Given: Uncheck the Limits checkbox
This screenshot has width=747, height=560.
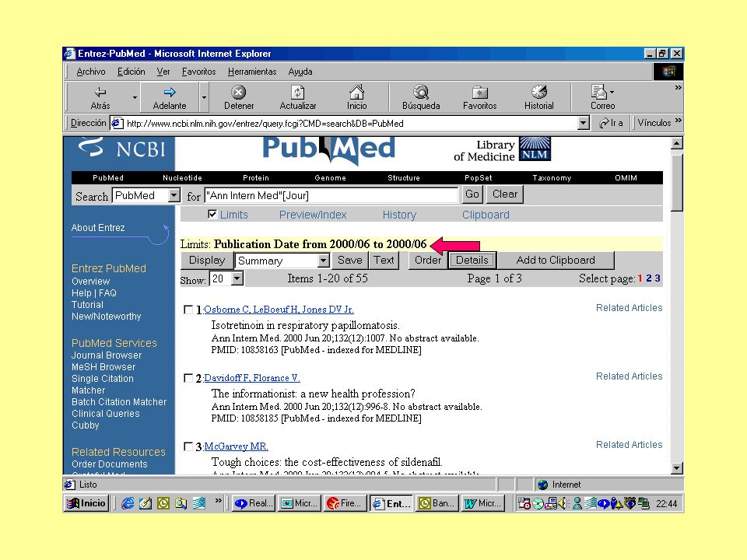Looking at the screenshot, I should point(212,215).
